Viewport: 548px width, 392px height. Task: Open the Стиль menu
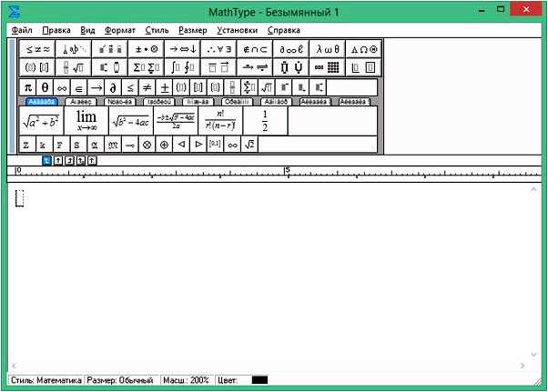coord(157,30)
